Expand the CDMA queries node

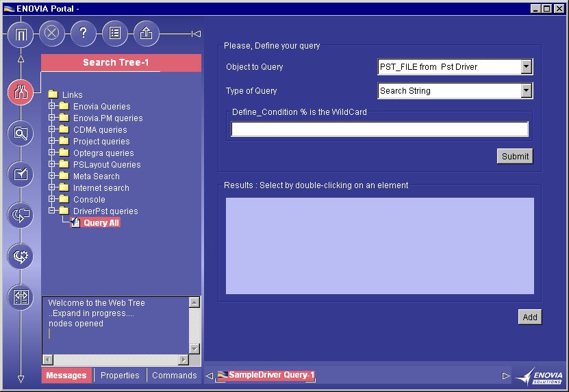coord(51,129)
